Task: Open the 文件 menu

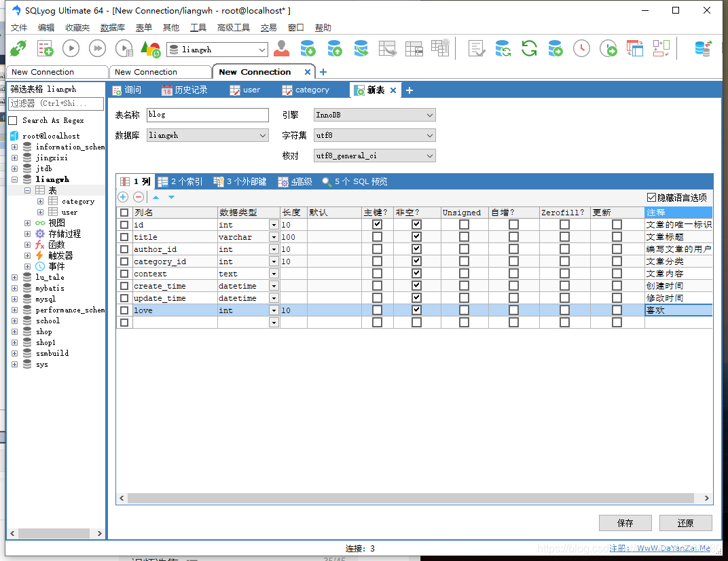Action: (19, 28)
